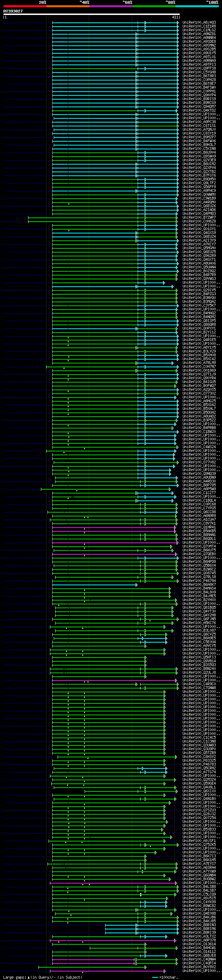Screen dimensions: 222x980
Task: Open hit UniRef100_A9U1Y5
Action: (x=199, y=53)
